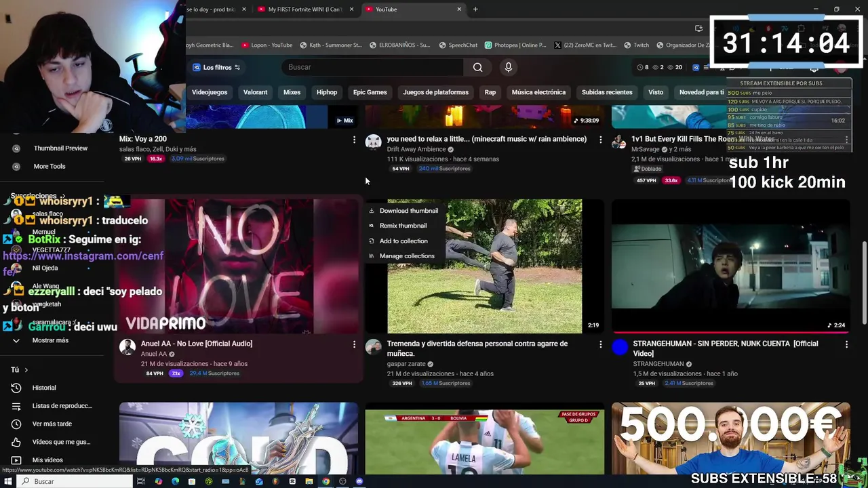Screen dimensions: 868x488
Task: Open the Anuel AA No Love thumbnail
Action: coord(239,266)
